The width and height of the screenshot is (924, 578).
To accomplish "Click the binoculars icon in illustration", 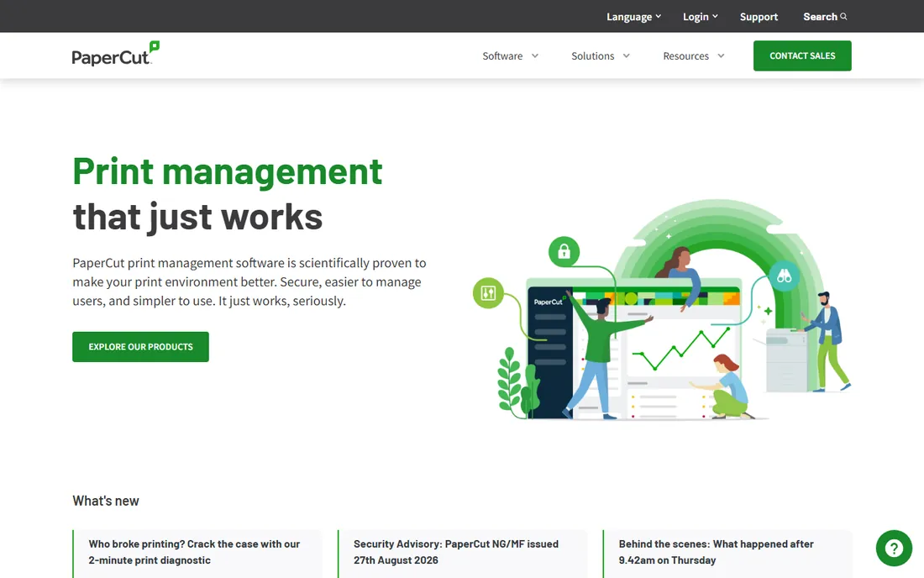I will [x=784, y=276].
